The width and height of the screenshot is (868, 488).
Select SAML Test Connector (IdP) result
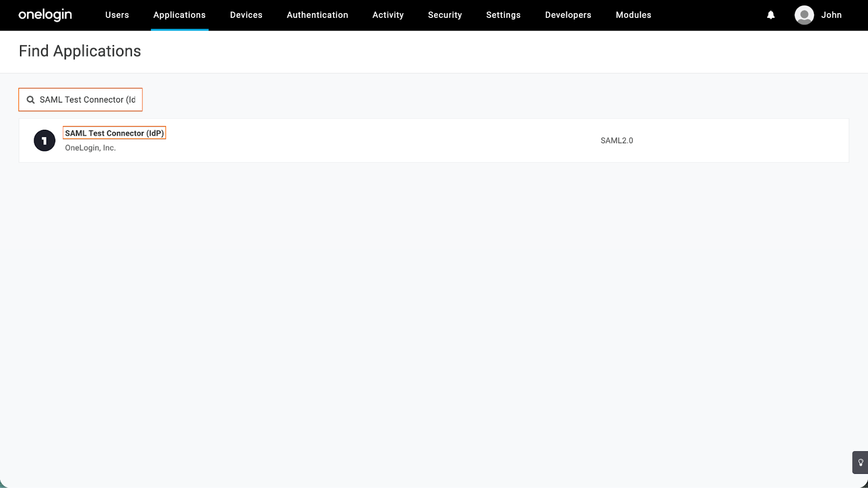pos(114,133)
